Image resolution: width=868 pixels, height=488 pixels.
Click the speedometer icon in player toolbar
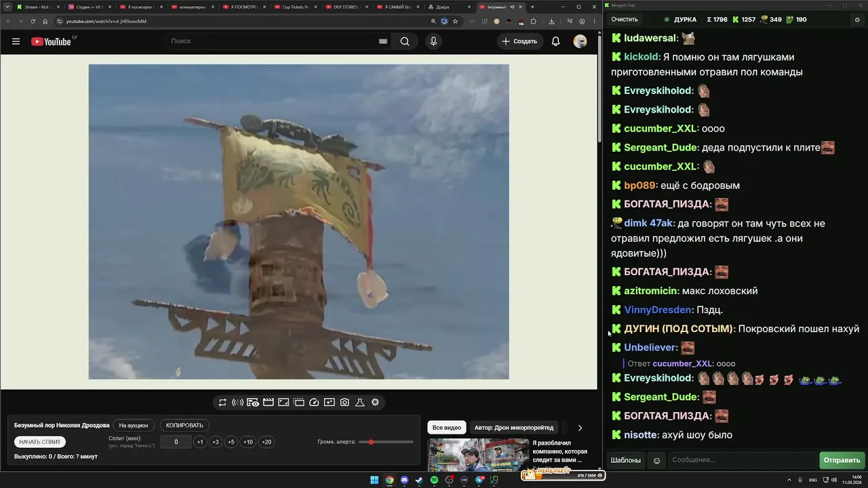coord(314,403)
